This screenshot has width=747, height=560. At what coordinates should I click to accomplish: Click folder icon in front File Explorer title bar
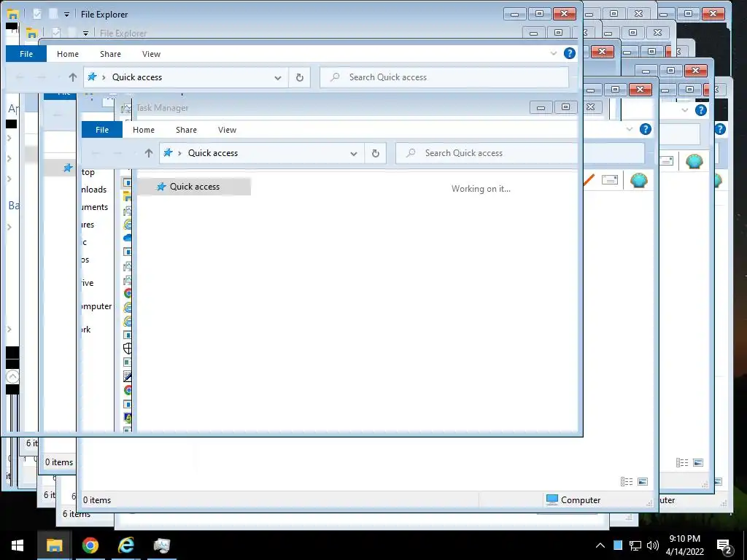[x=12, y=15]
